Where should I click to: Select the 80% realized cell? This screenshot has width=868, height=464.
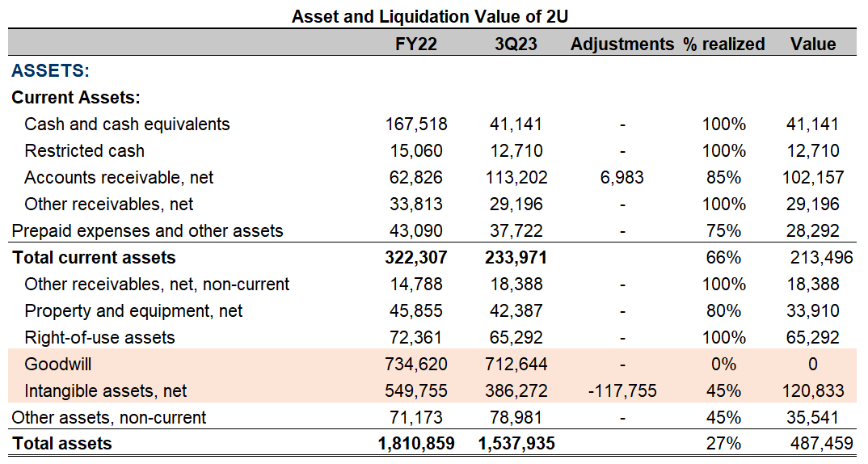(723, 310)
